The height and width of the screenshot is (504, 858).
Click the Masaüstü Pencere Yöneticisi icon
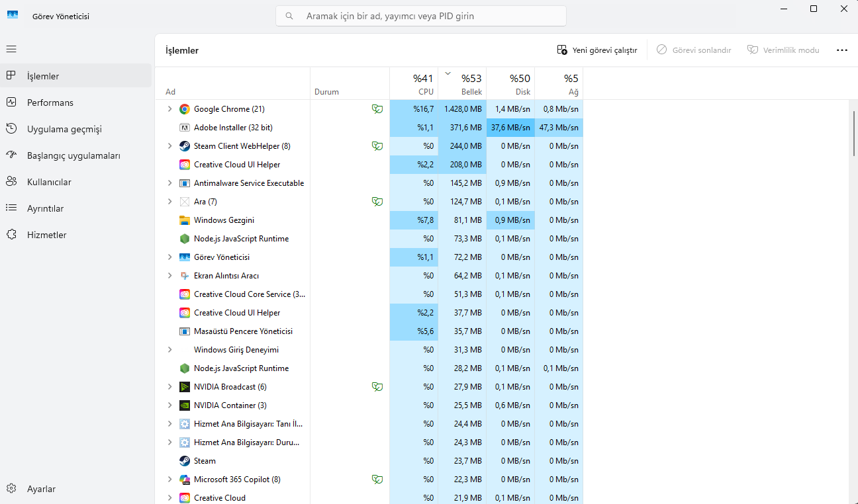pyautogui.click(x=185, y=331)
